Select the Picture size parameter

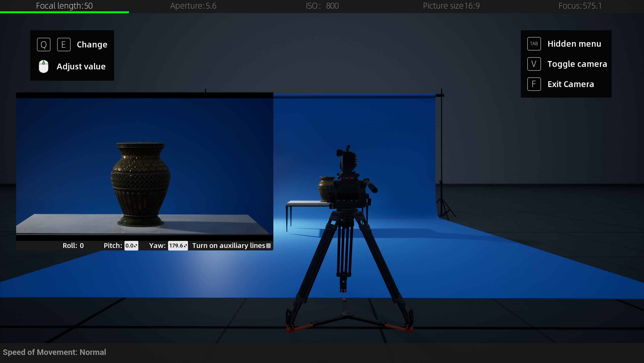(x=451, y=6)
